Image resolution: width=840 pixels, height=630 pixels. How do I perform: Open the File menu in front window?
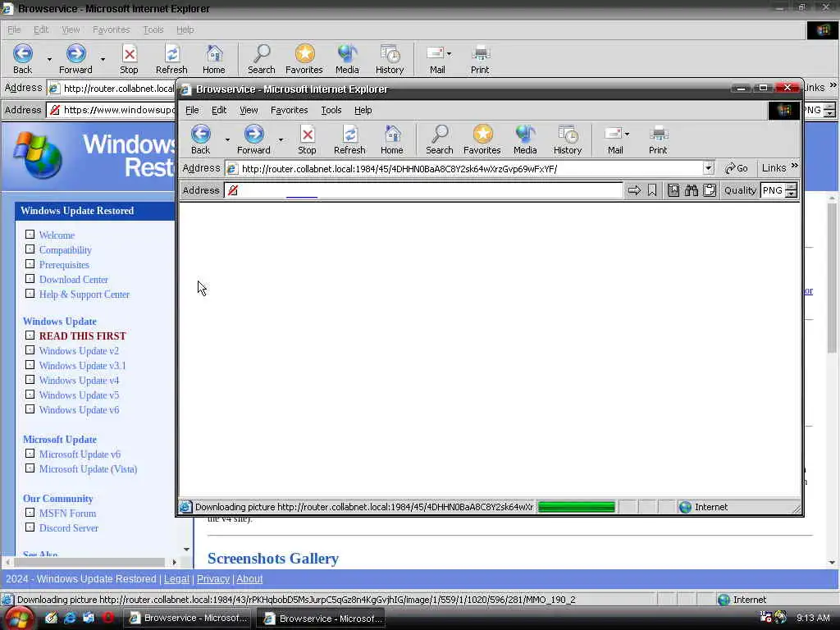pos(192,110)
